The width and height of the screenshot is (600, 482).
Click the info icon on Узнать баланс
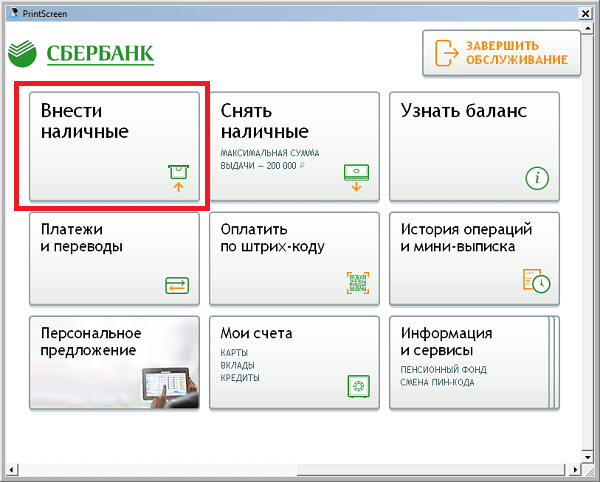coord(538,178)
